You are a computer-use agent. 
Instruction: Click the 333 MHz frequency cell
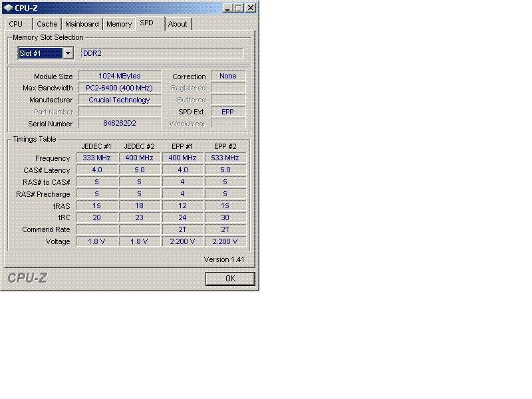click(97, 158)
